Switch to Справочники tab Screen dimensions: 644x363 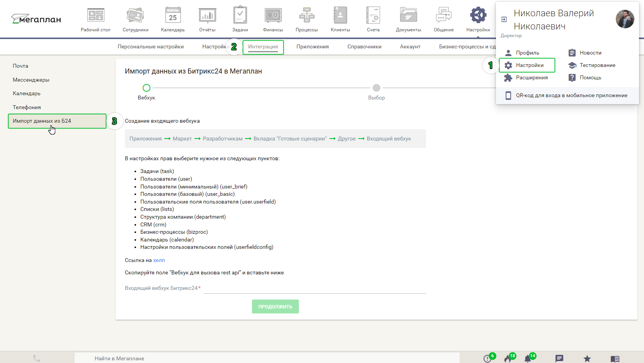coord(365,46)
